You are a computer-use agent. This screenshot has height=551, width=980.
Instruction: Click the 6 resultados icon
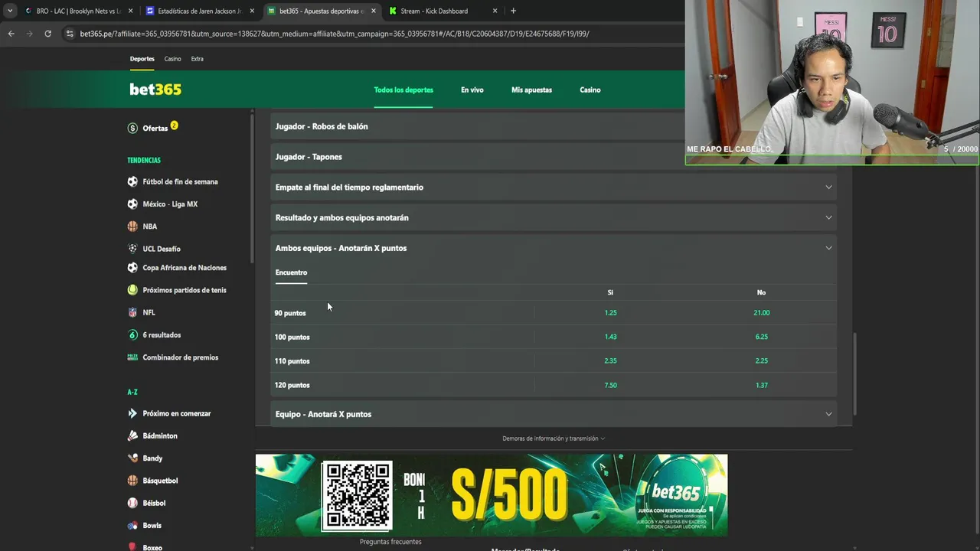pyautogui.click(x=132, y=334)
